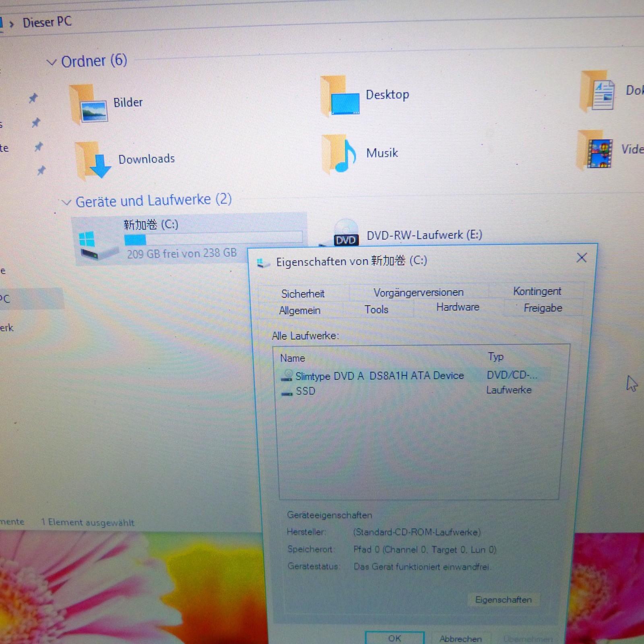The width and height of the screenshot is (644, 644).
Task: Click the Desktop folder label
Action: 387,95
